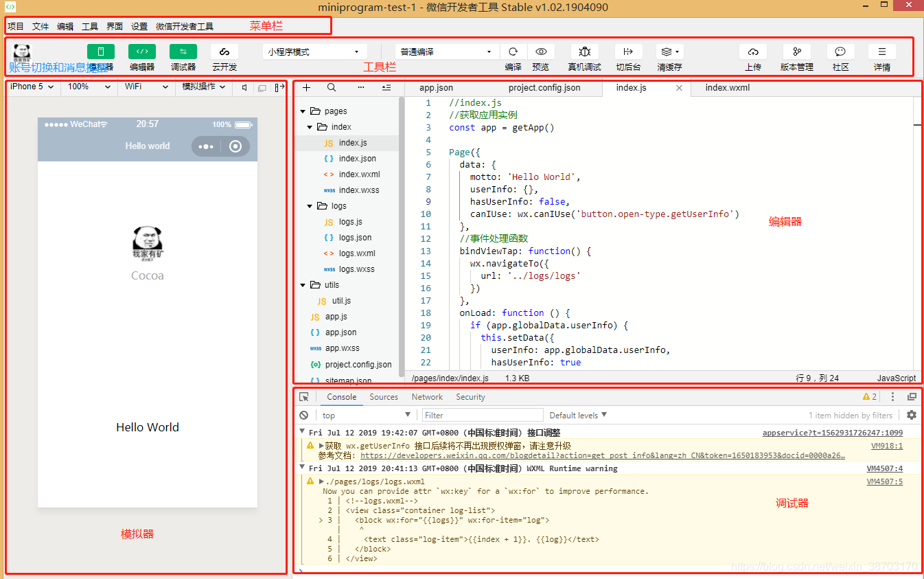This screenshot has height=579, width=924.
Task: Open the console settings gear icon
Action: point(912,415)
